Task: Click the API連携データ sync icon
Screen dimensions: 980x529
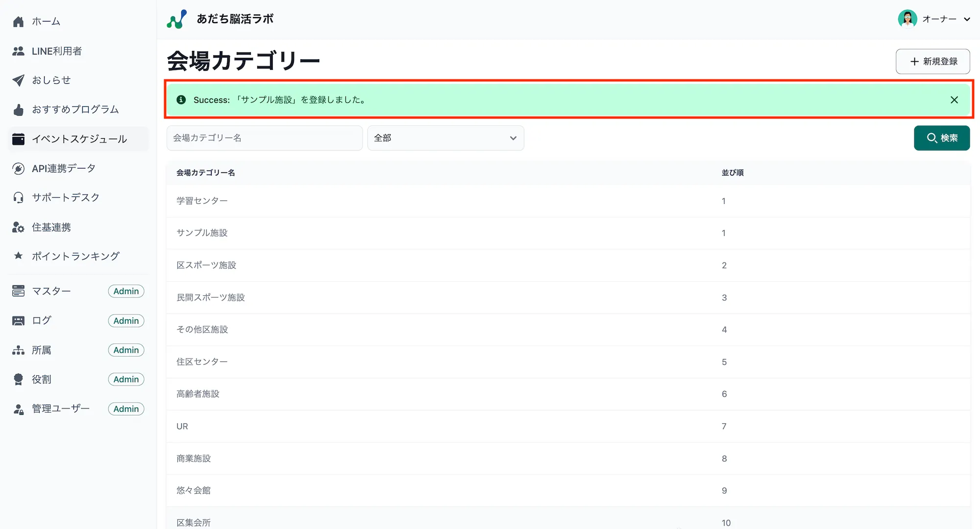Action: [19, 168]
